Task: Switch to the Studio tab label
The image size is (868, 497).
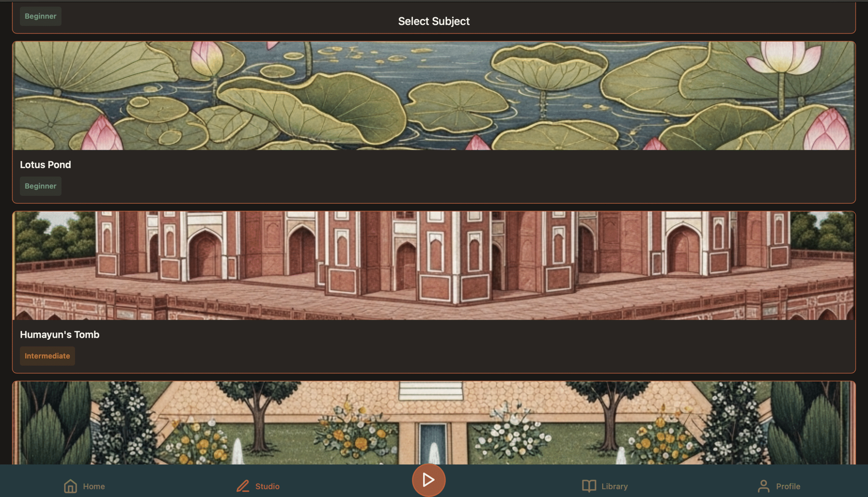Action: [x=268, y=486]
